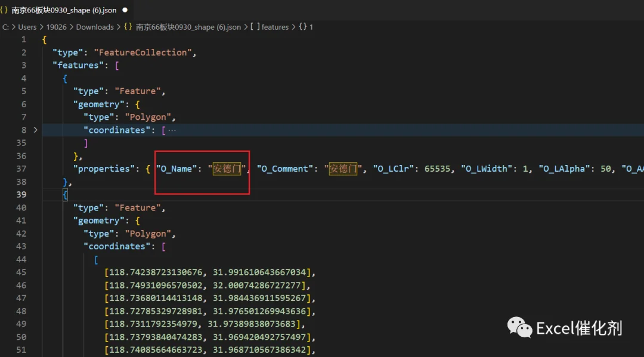Click line number 1 in the gutter
The image size is (644, 357).
click(x=24, y=39)
